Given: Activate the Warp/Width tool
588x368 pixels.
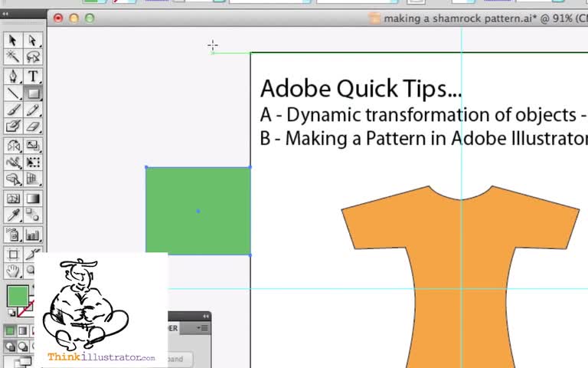Looking at the screenshot, I should pos(13,163).
